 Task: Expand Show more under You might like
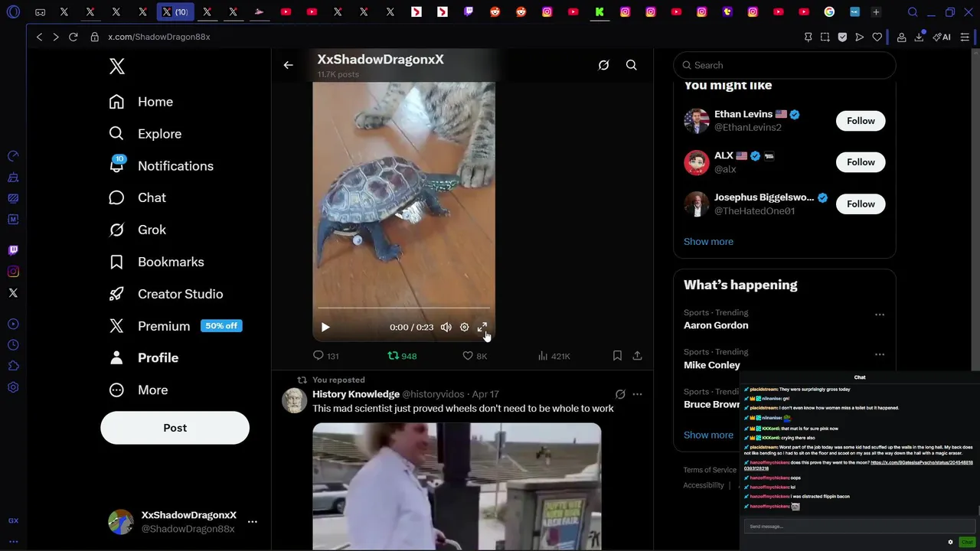708,242
